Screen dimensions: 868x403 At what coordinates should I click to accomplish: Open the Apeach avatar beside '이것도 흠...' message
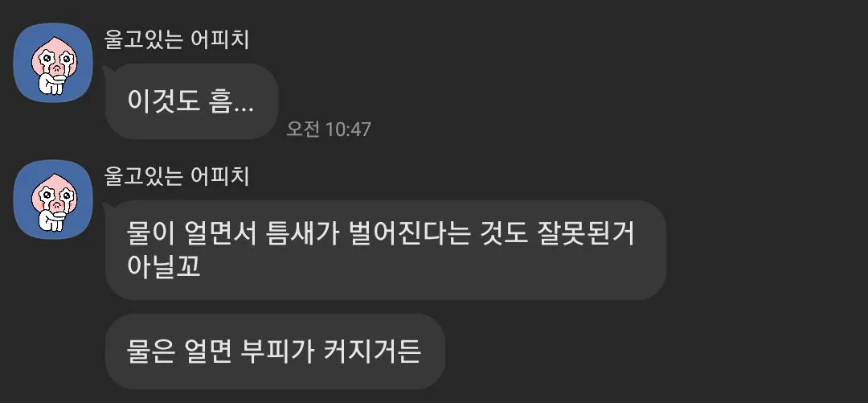click(x=53, y=63)
